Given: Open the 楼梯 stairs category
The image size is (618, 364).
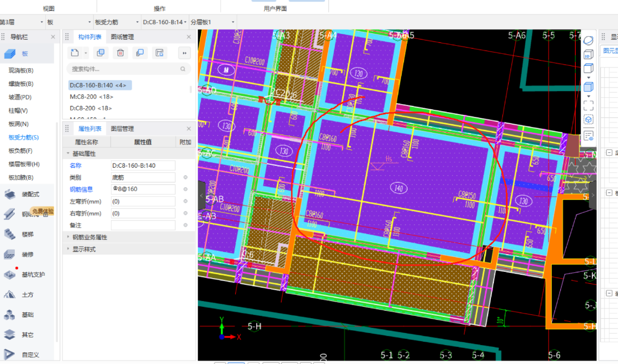Looking at the screenshot, I should pyautogui.click(x=27, y=234).
